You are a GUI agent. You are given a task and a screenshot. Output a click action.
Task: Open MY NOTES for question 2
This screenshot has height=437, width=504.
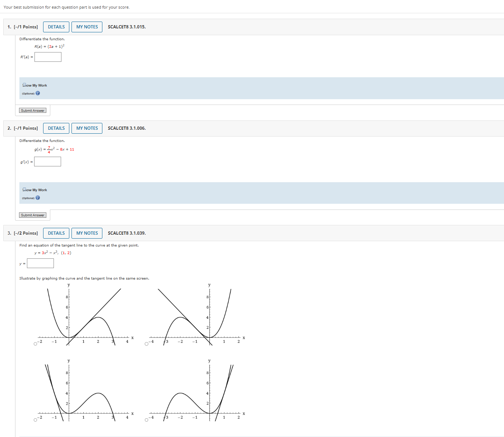tap(87, 128)
